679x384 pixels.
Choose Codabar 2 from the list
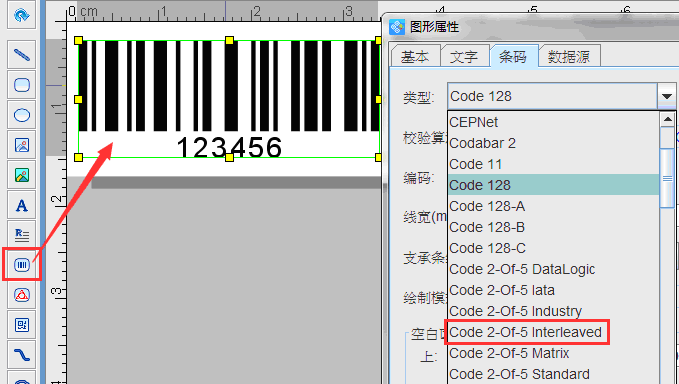tap(553, 143)
